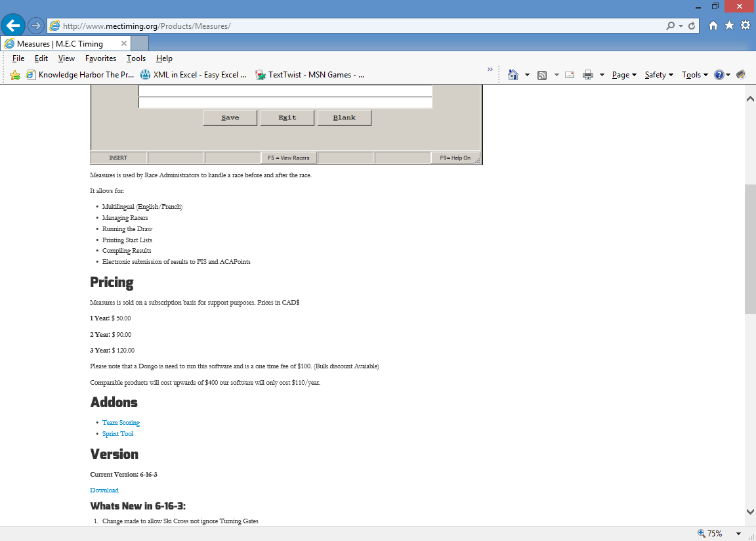The height and width of the screenshot is (541, 756).
Task: Open the XML in Excel favorite
Action: tap(194, 75)
